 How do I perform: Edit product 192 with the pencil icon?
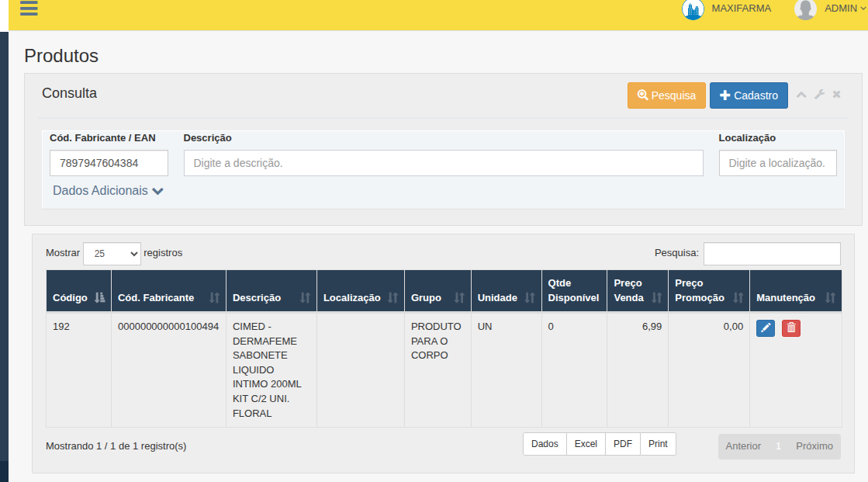click(765, 328)
